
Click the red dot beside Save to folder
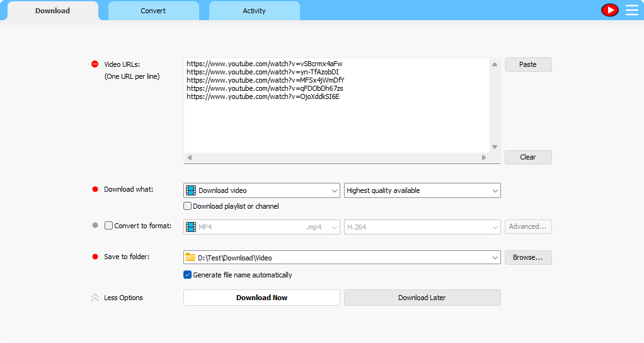(x=95, y=257)
